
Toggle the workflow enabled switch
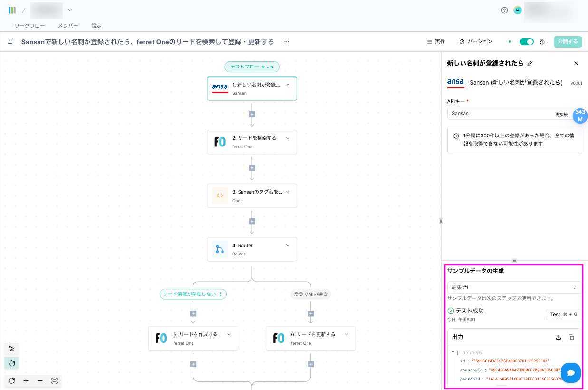pos(526,42)
